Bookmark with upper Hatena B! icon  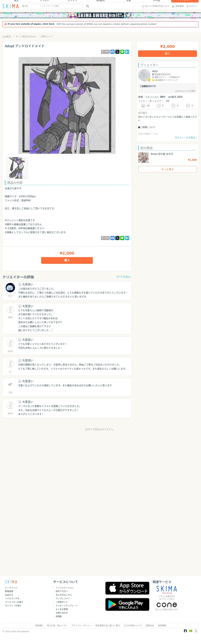[x=127, y=52]
